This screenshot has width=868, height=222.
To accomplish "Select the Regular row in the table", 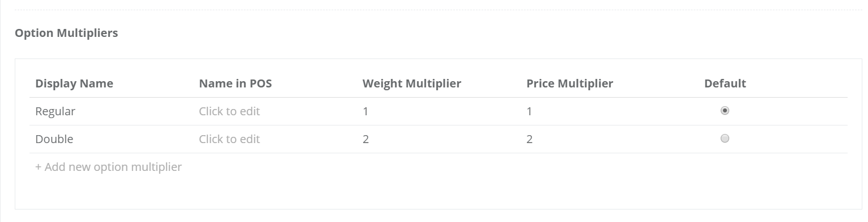I will 439,111.
